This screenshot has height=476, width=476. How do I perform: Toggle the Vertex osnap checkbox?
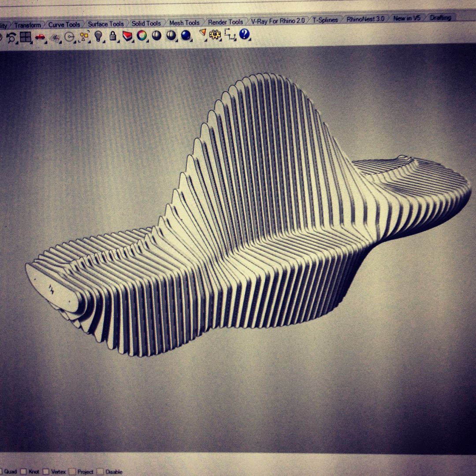47,472
